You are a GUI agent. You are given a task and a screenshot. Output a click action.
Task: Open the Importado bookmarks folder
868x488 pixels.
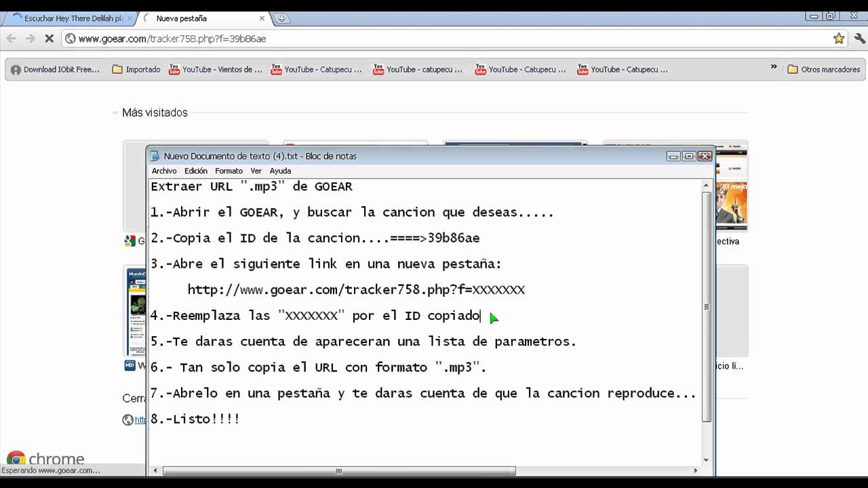(x=136, y=69)
